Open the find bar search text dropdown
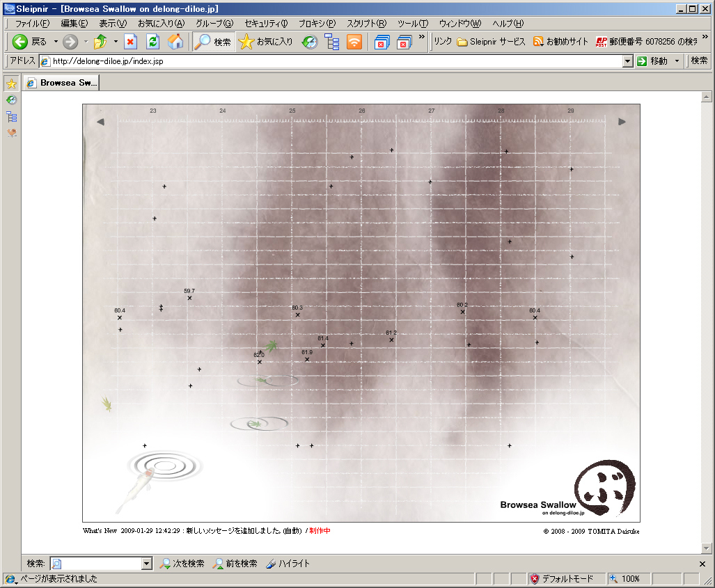The height and width of the screenshot is (588, 715). pyautogui.click(x=146, y=564)
